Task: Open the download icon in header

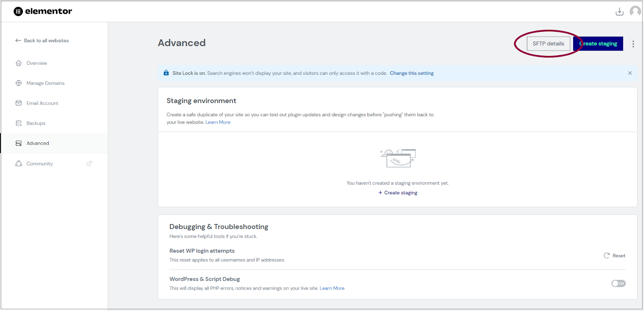Action: click(x=619, y=12)
